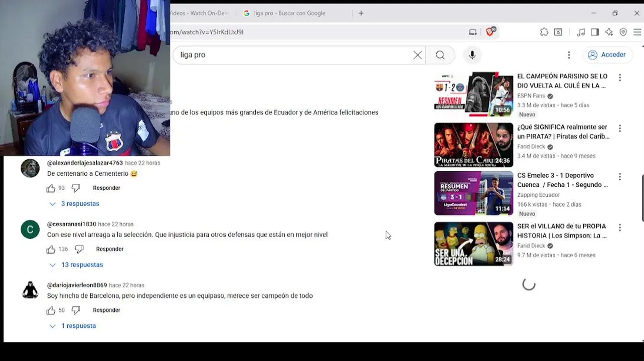This screenshot has width=644, height=361.
Task: Click dariojavierleon8869's profile avatar
Action: [x=30, y=291]
